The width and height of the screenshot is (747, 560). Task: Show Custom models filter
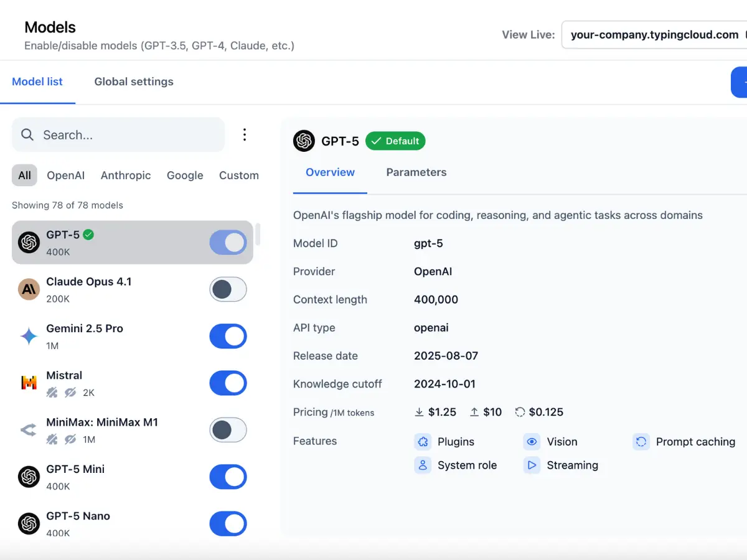click(239, 175)
